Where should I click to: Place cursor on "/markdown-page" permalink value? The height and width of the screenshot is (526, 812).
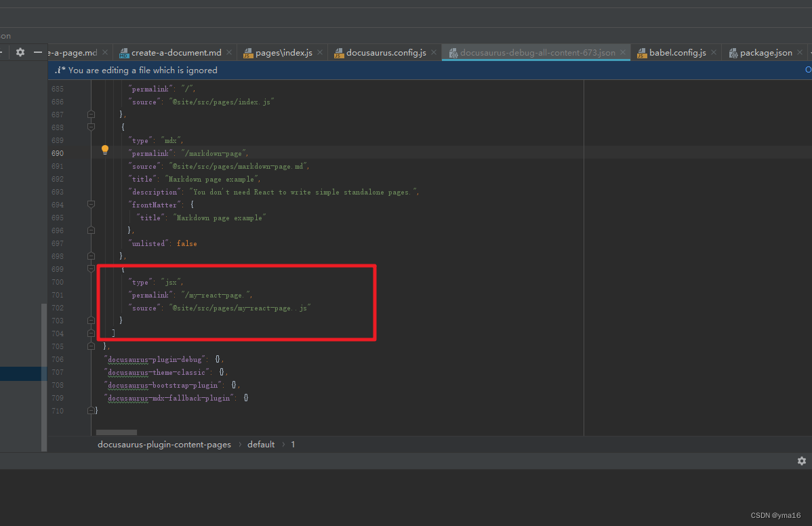point(215,153)
